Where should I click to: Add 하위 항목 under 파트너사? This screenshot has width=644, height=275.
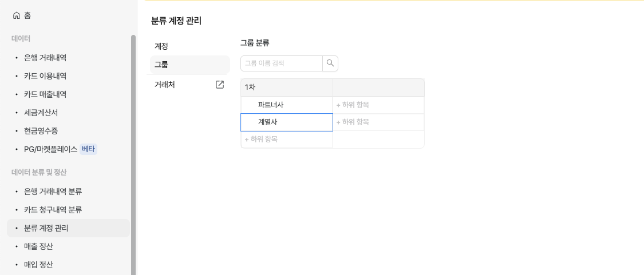coord(353,105)
